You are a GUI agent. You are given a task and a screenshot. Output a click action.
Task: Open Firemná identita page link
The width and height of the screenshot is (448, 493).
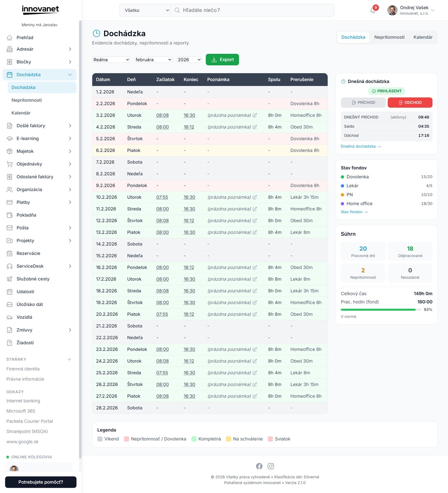coord(23,369)
